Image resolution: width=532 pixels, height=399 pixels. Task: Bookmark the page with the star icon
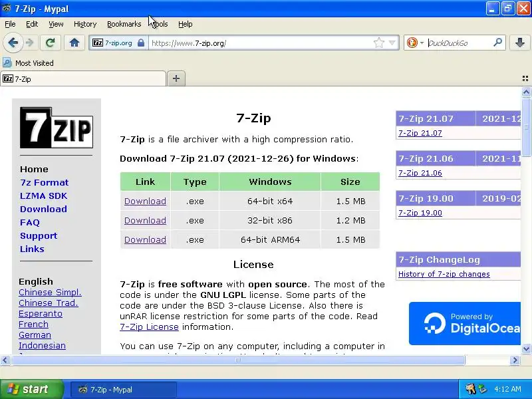pos(378,43)
